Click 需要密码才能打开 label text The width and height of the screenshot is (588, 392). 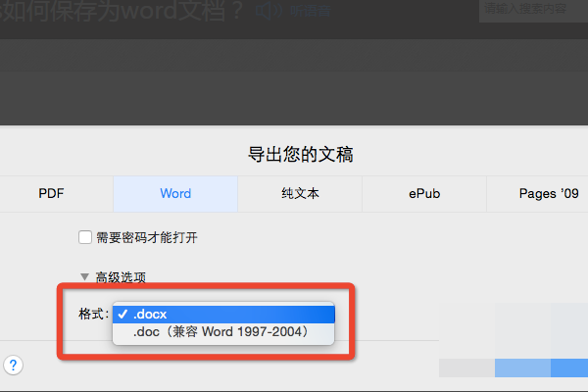click(x=147, y=238)
